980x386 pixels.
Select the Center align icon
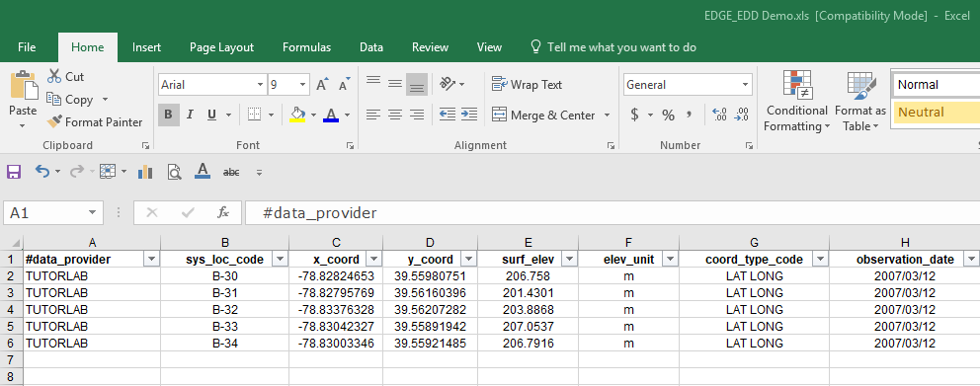(x=395, y=115)
